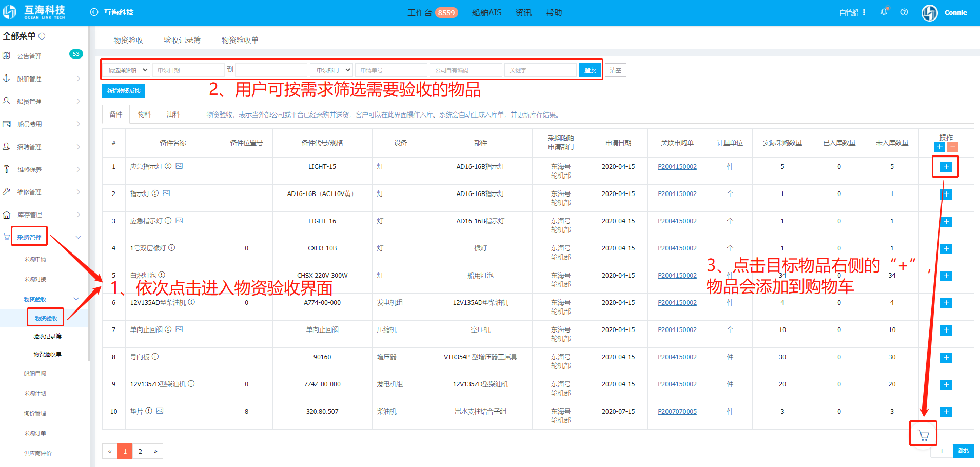Open the help question-mark icon
Screen dimensions: 980x467
tap(904, 12)
